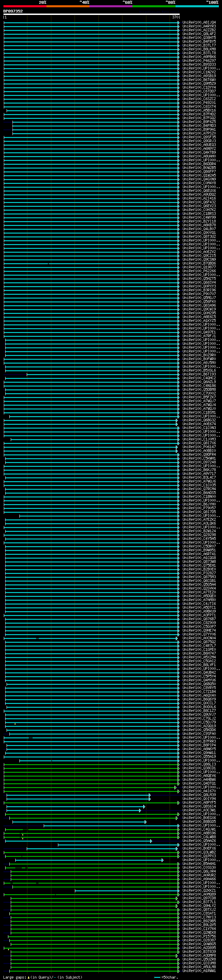This screenshot has width=222, height=980.
Task: Click label UniRef100_A8PYF5
Action: 199,802
